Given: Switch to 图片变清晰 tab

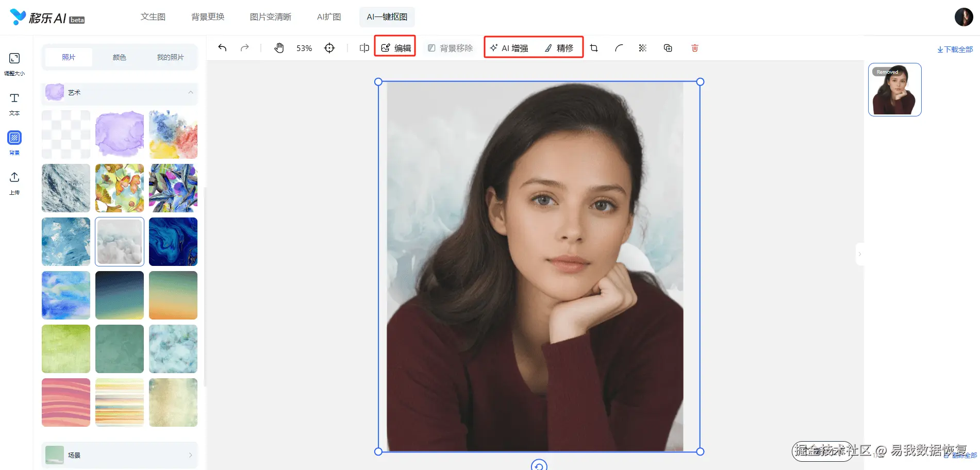Looking at the screenshot, I should 271,17.
